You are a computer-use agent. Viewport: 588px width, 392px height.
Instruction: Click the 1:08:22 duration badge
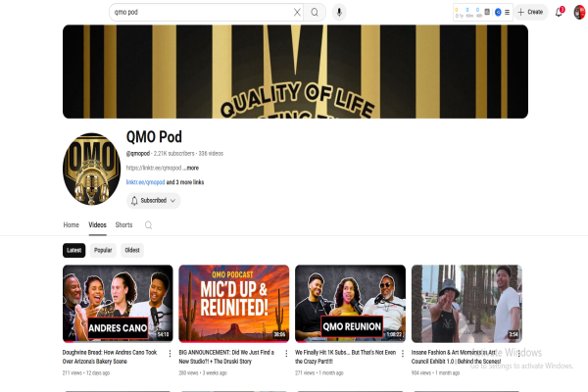(395, 334)
